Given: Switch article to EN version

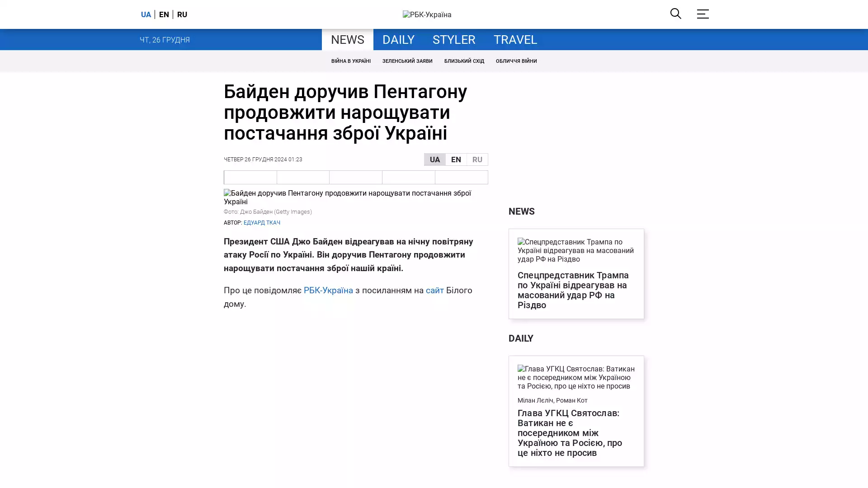Looking at the screenshot, I should click(x=456, y=160).
